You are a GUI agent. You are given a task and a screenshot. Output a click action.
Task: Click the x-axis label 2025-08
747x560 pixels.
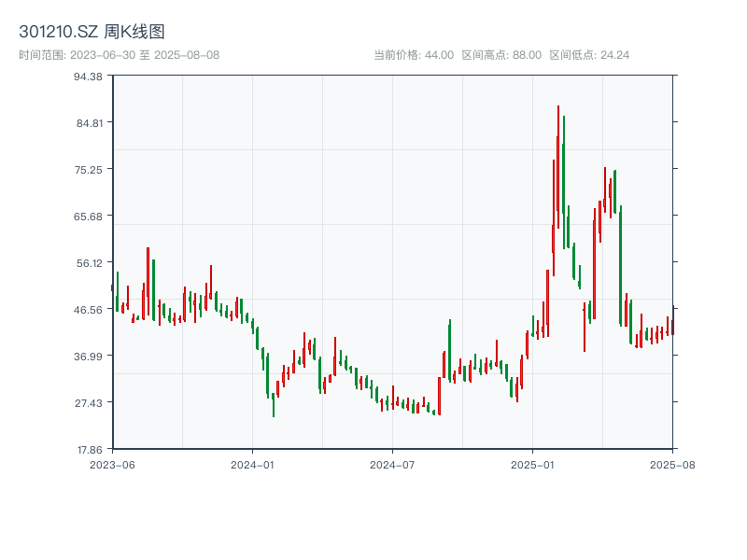(672, 465)
